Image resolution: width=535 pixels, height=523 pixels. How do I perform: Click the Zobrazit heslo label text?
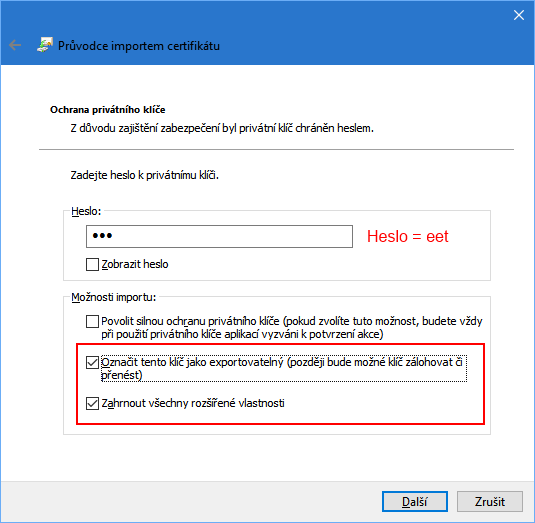pos(135,264)
